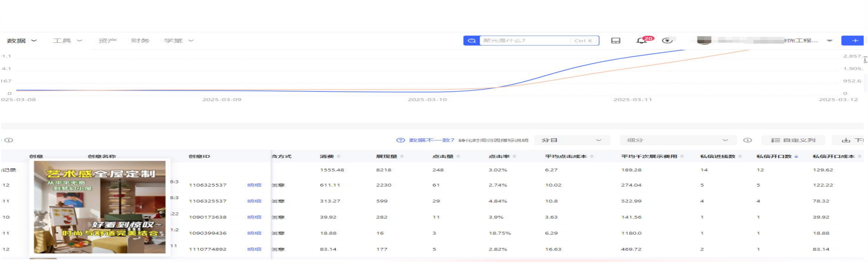Viewport: 868px width, 262px height.
Task: Open 明细 link for ID 1110774892
Action: (254, 249)
